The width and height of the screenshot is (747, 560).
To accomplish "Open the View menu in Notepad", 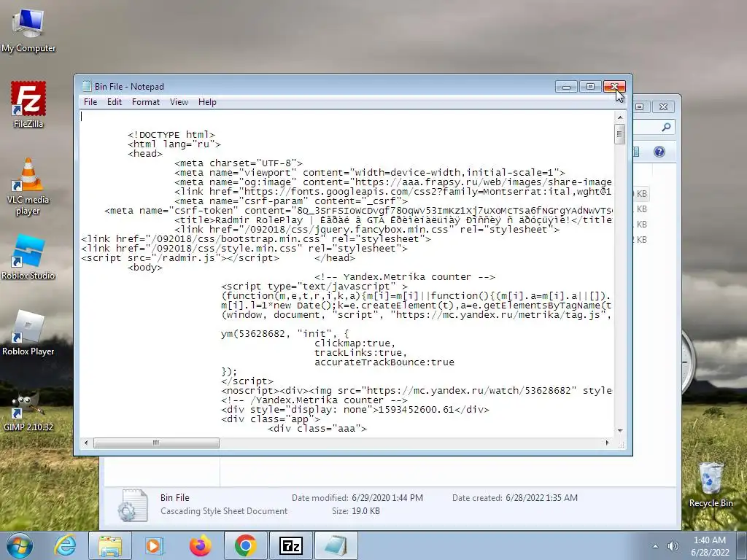I will click(179, 102).
